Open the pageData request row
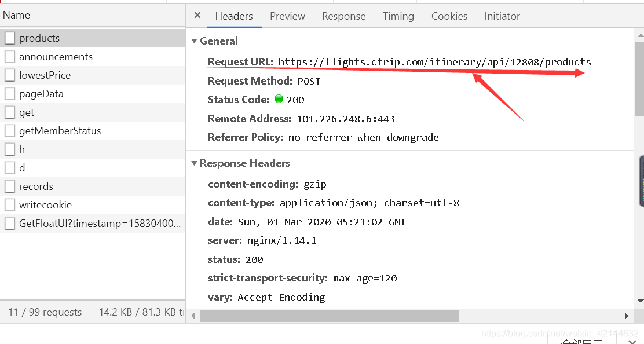 [x=93, y=94]
